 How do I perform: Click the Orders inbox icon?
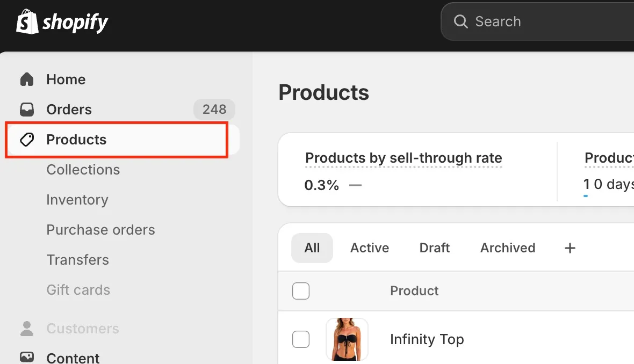(x=27, y=109)
